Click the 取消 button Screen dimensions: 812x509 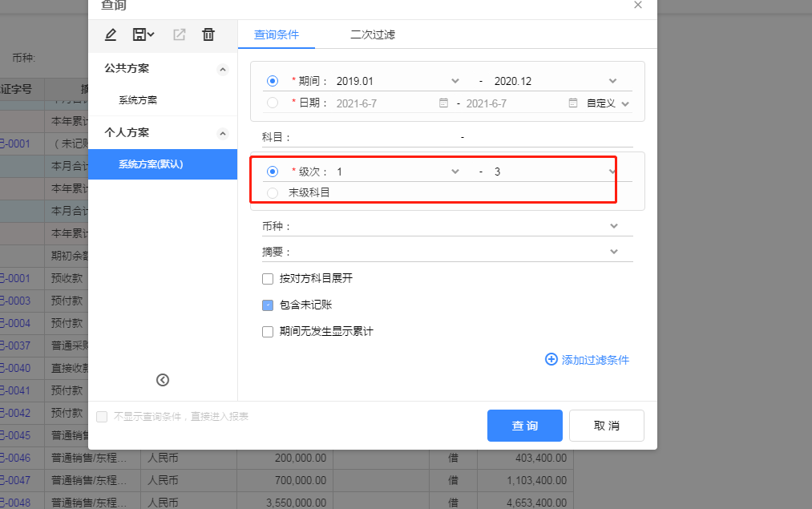pyautogui.click(x=607, y=426)
